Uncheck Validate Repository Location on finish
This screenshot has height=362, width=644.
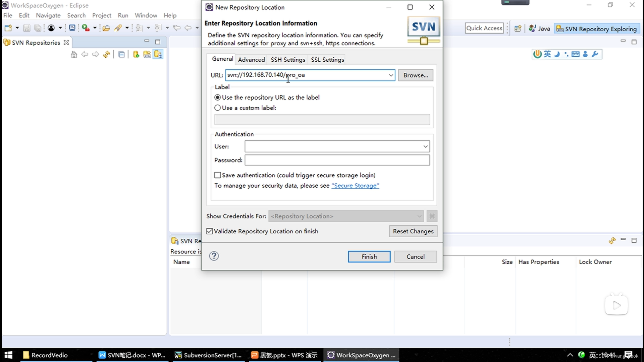tap(210, 231)
